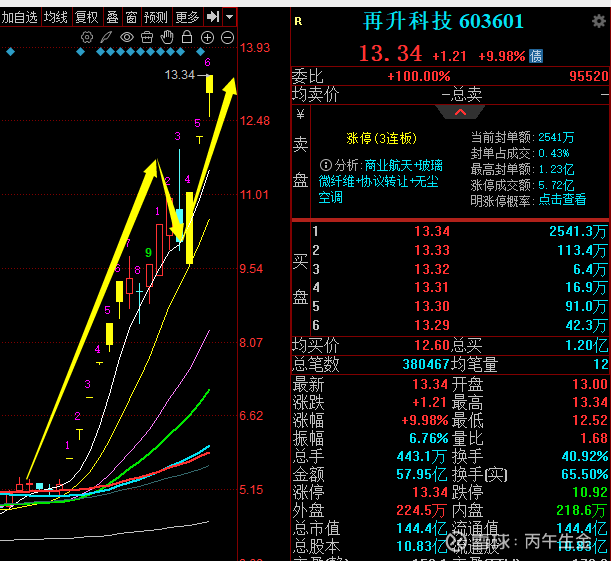611x561 pixels.
Task: Click the 均买价 12.60 value
Action: click(432, 345)
